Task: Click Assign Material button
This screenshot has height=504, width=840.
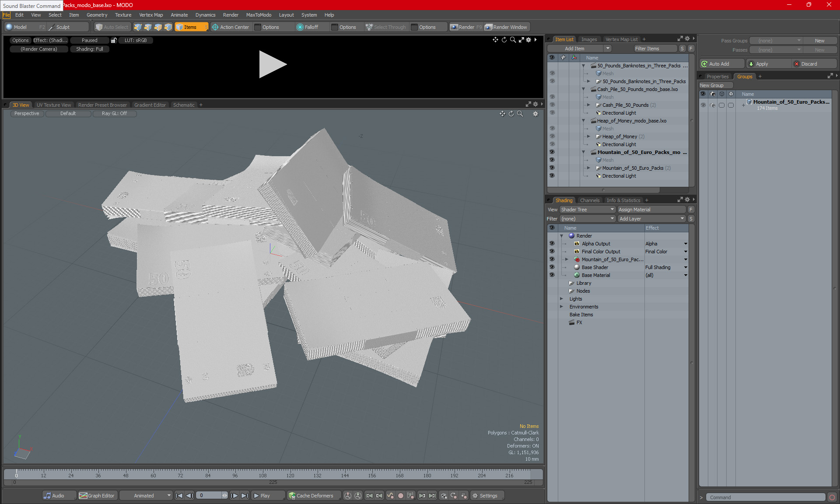Action: [651, 210]
